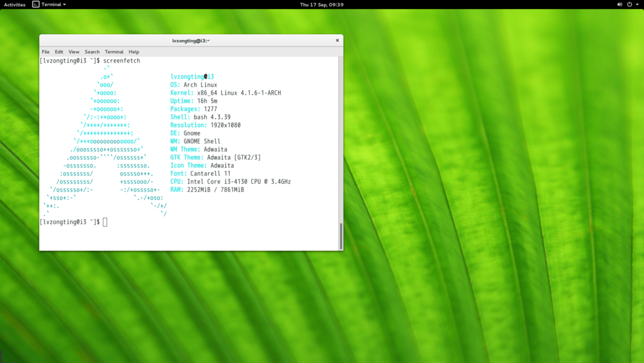The height and width of the screenshot is (363, 644).
Task: Click the green leaf desktop background
Action: coord(489,193)
